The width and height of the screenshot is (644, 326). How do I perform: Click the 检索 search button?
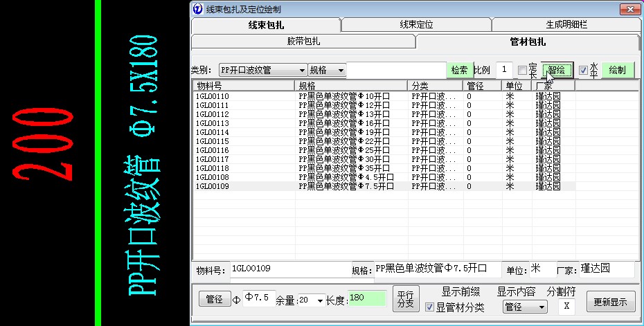click(x=459, y=71)
